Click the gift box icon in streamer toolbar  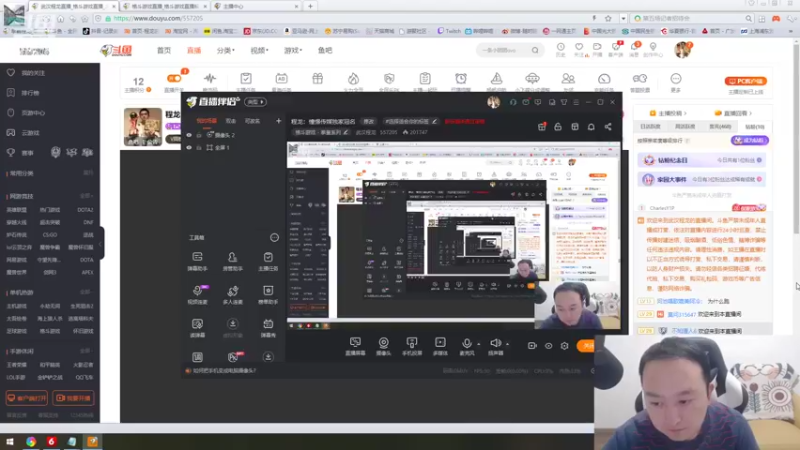pos(317,79)
